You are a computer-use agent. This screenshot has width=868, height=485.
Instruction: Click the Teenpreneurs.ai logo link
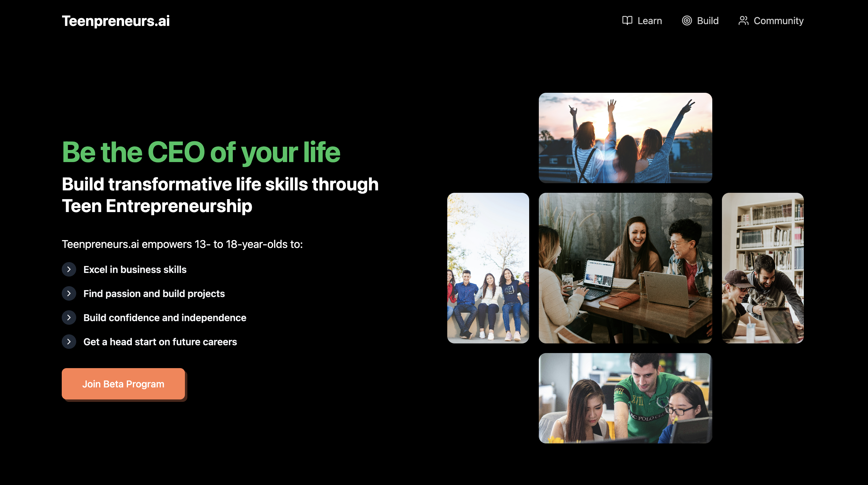(x=116, y=21)
